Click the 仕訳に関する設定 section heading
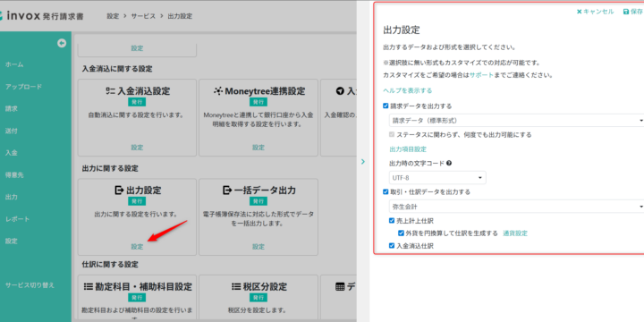Screen dimensions: 644x322 [110, 264]
